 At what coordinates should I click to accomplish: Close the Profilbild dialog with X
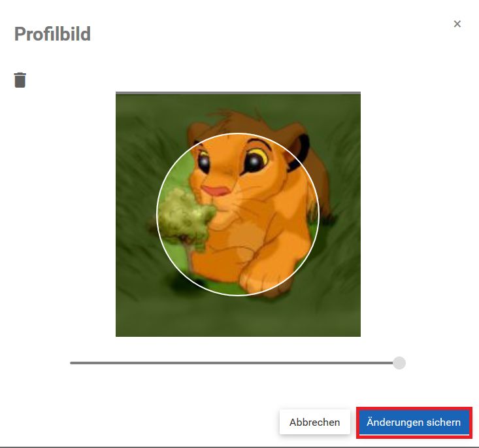click(457, 24)
